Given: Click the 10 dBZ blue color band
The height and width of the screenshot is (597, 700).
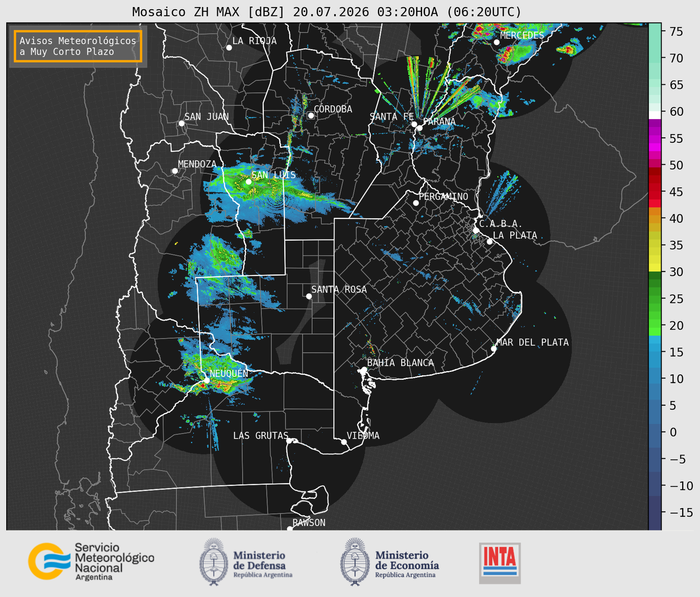Looking at the screenshot, I should 655,379.
